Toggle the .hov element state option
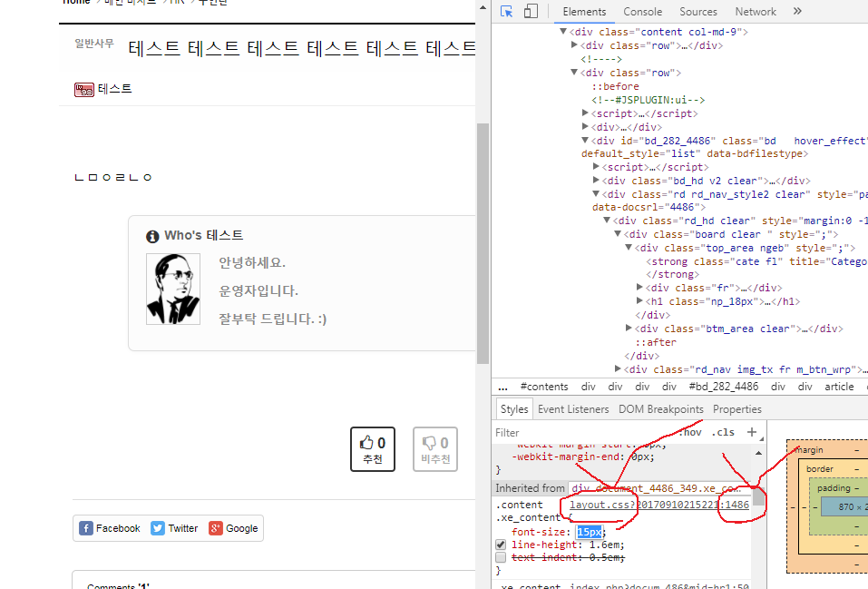 [x=690, y=433]
